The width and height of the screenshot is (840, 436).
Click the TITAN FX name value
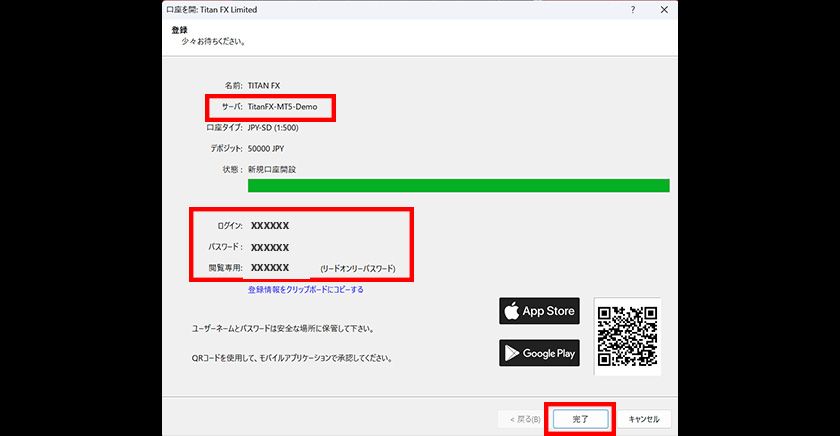264,85
